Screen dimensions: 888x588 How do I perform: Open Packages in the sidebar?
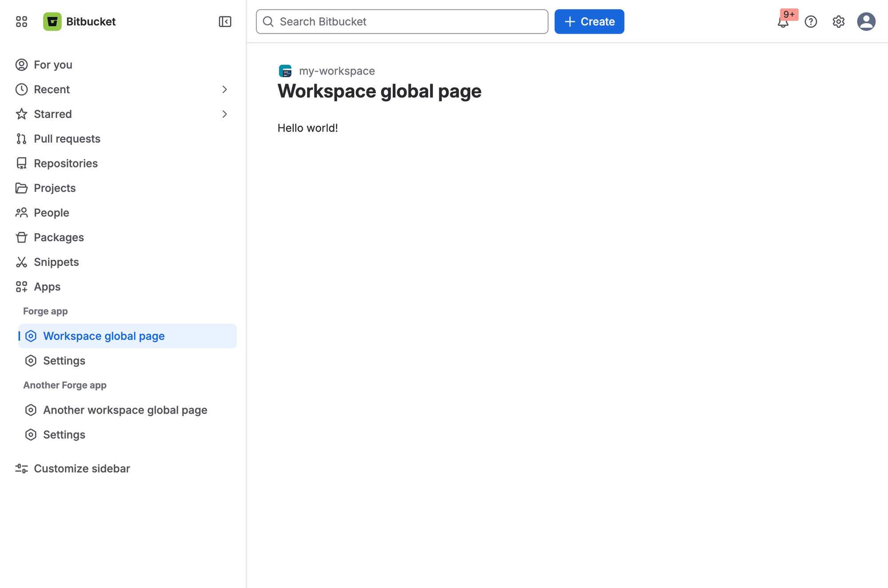tap(123, 237)
